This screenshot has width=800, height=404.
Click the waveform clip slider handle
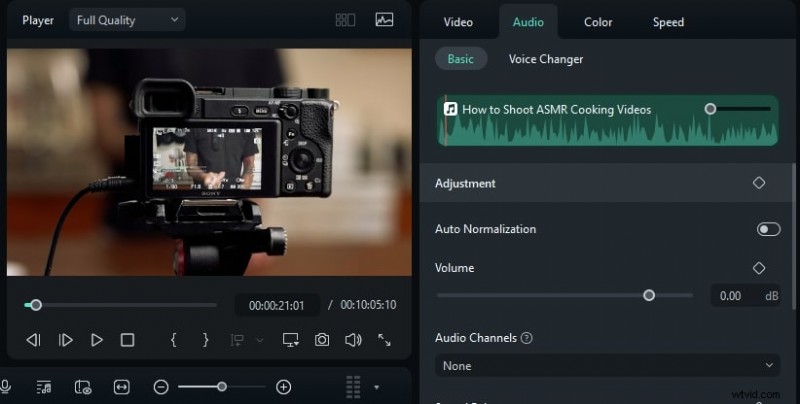pyautogui.click(x=710, y=109)
